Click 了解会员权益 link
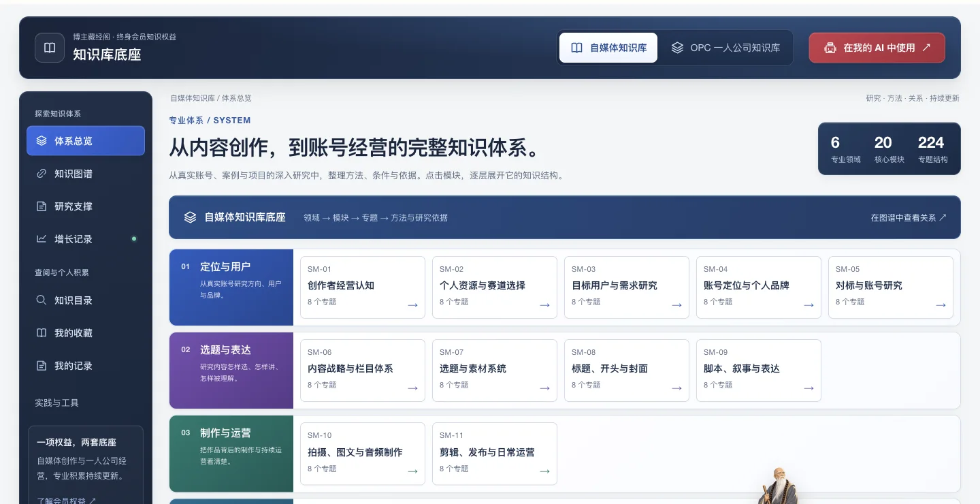This screenshot has height=504, width=980. coord(67,501)
